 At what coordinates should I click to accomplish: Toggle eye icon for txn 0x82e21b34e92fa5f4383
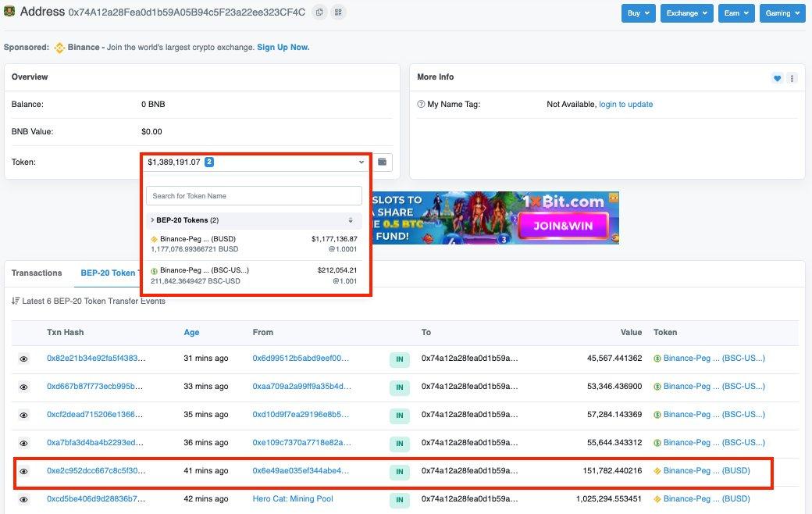[x=24, y=359]
